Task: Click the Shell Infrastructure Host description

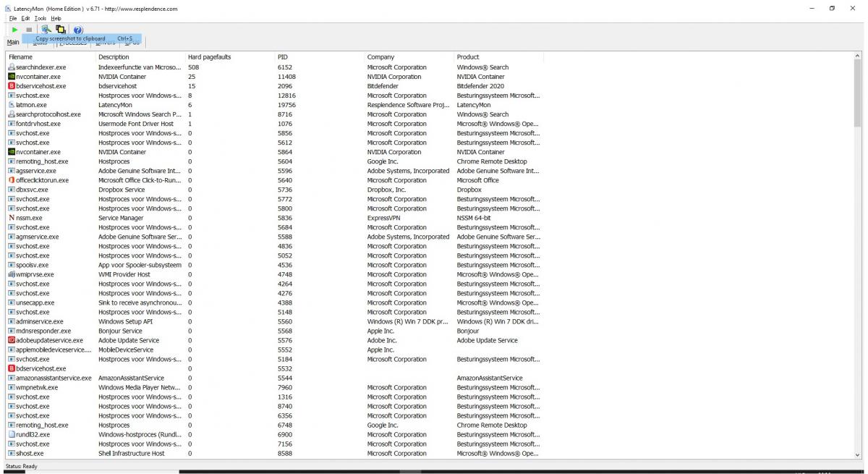Action: tap(132, 454)
